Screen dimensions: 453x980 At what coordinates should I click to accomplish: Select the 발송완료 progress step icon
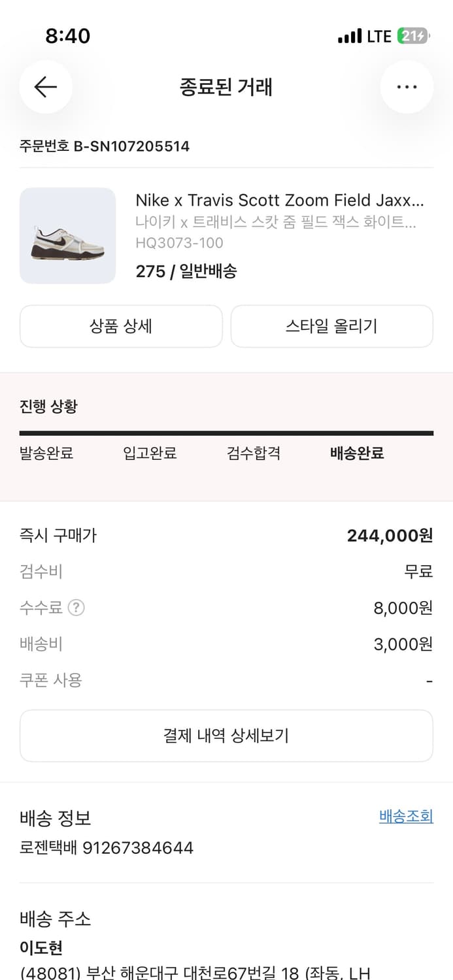coord(46,453)
